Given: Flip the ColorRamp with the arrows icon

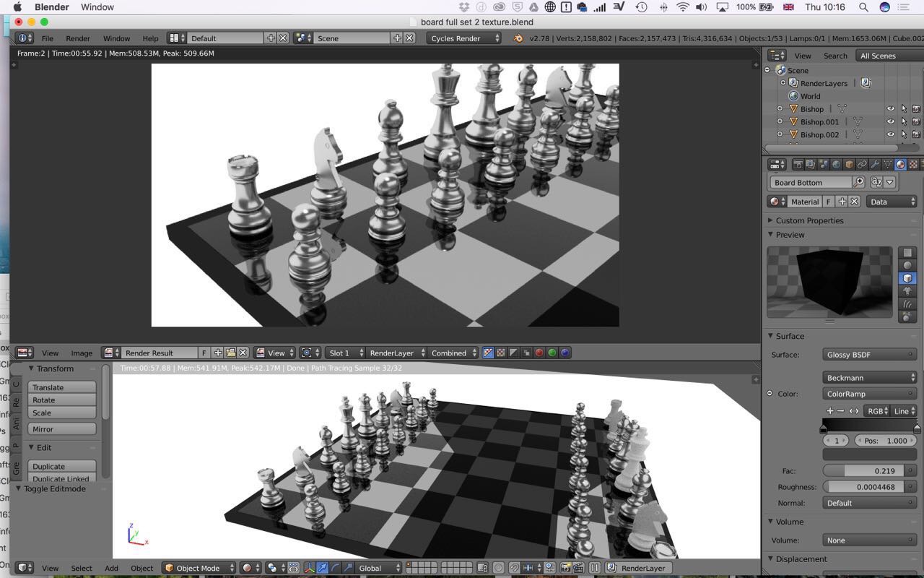Looking at the screenshot, I should (854, 410).
